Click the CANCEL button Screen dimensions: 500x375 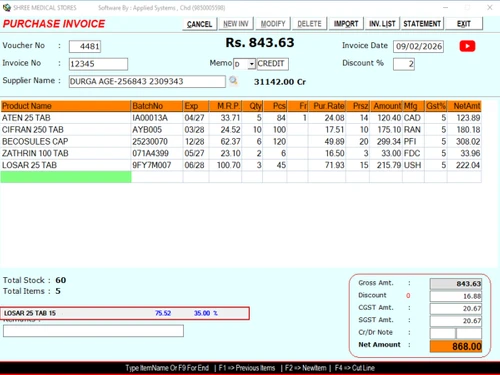(x=199, y=24)
